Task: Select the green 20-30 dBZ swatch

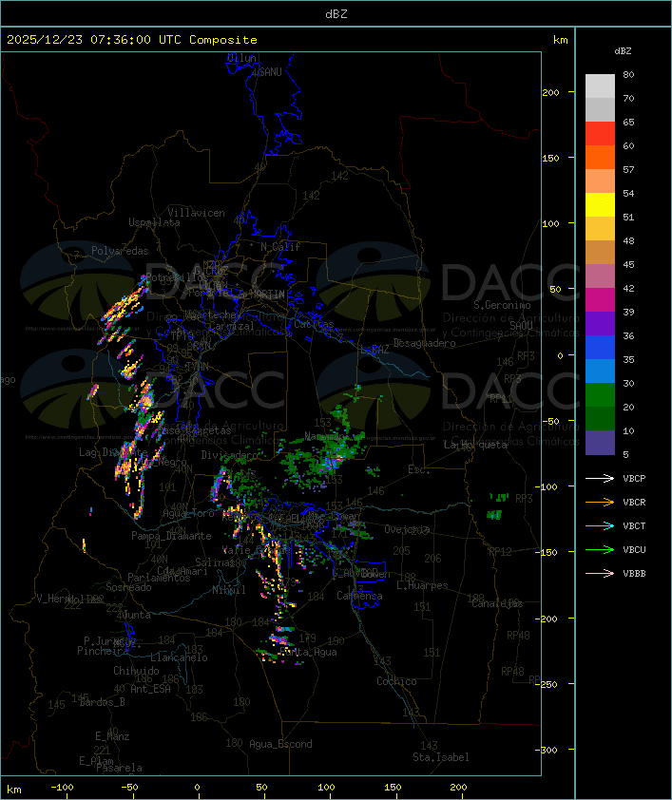Action: point(600,394)
